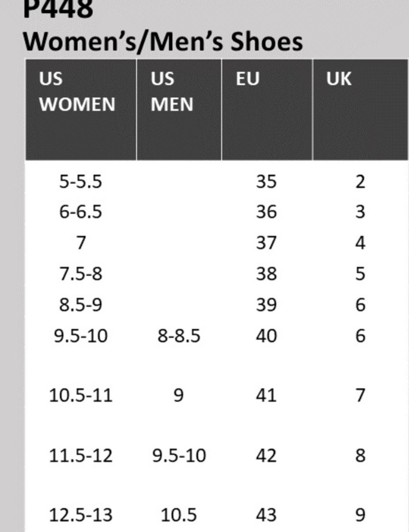The width and height of the screenshot is (409, 532).
Task: Click UK size 5 cell
Action: (x=360, y=274)
